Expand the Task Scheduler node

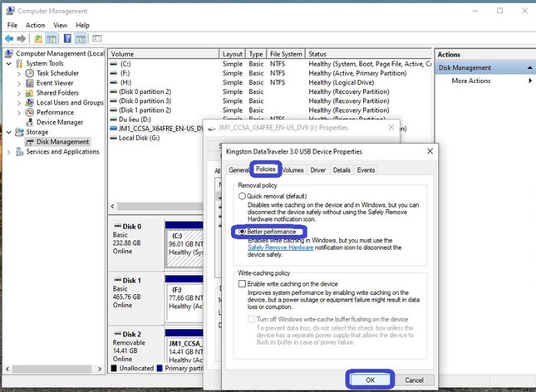pos(19,73)
